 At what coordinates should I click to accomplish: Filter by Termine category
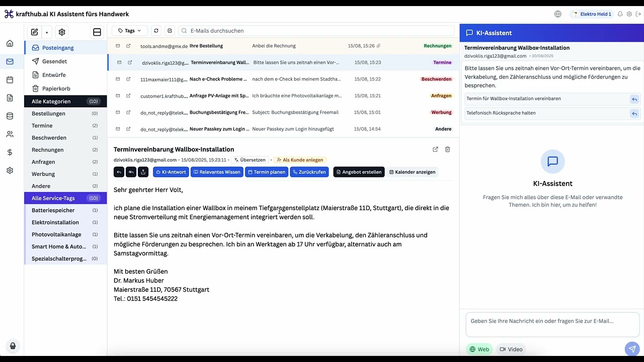click(65, 126)
